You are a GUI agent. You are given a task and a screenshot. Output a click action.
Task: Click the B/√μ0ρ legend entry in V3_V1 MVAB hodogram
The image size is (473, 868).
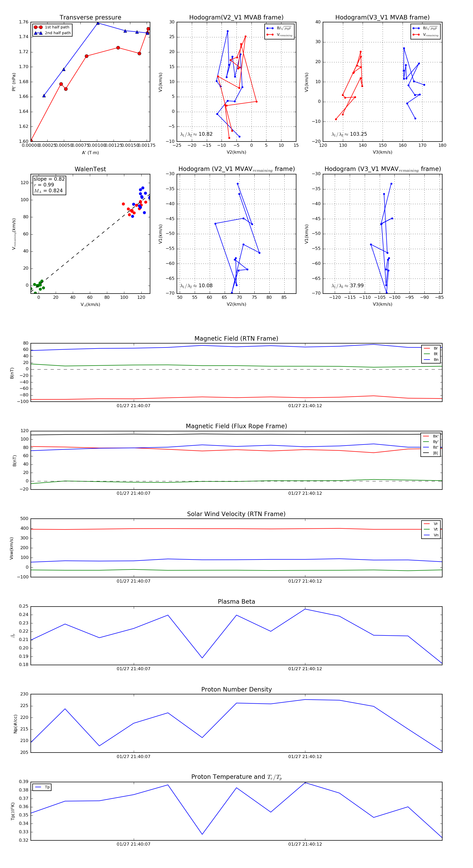425,28
